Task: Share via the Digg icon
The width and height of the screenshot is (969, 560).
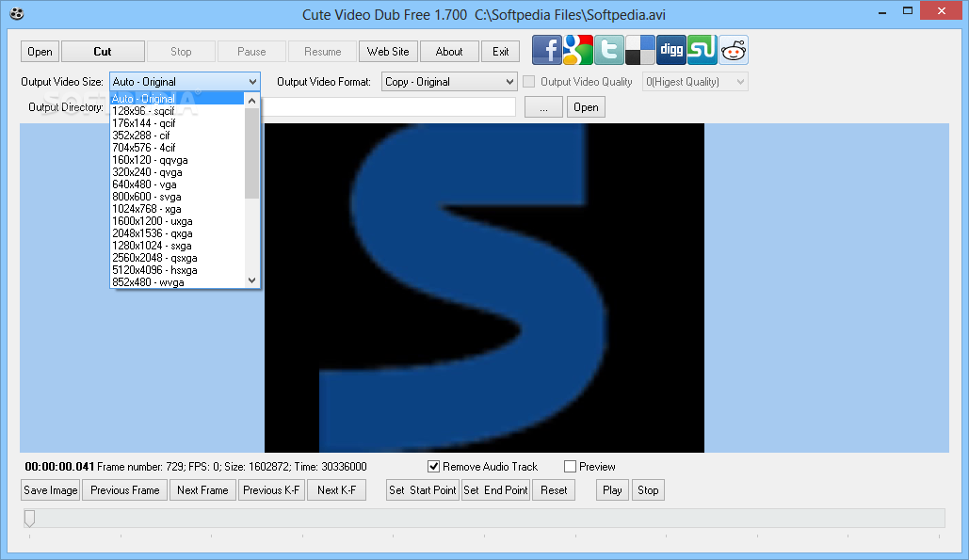Action: point(671,50)
